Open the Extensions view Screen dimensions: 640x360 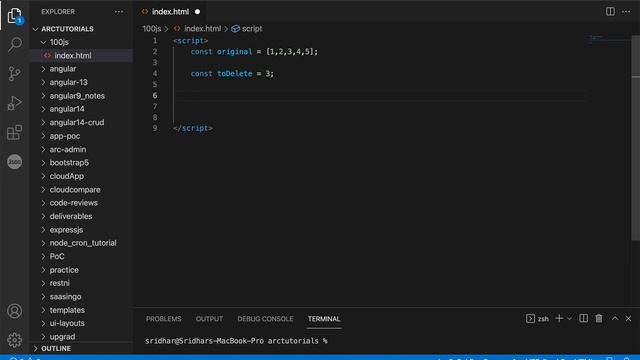[x=15, y=132]
